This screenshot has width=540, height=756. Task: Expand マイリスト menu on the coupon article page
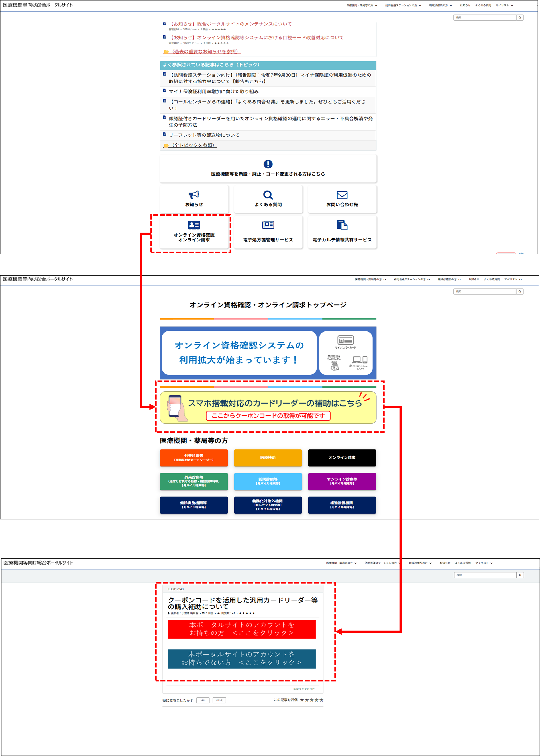(x=484, y=563)
